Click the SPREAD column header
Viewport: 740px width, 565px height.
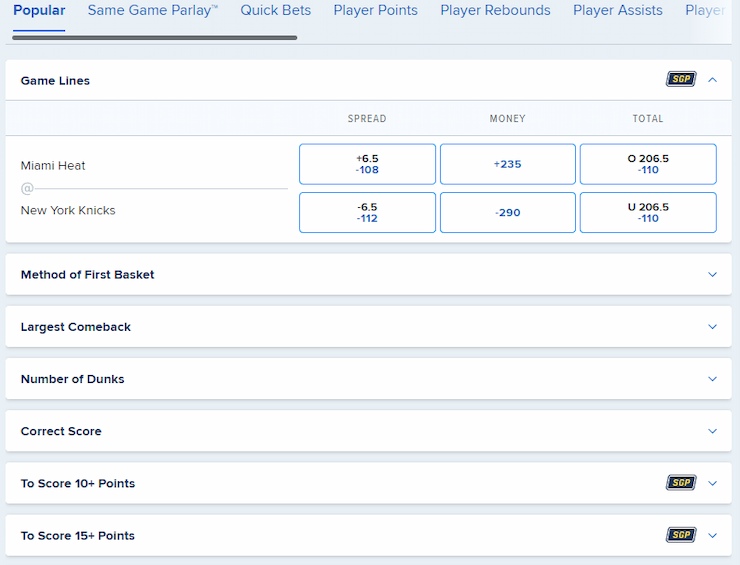click(367, 118)
